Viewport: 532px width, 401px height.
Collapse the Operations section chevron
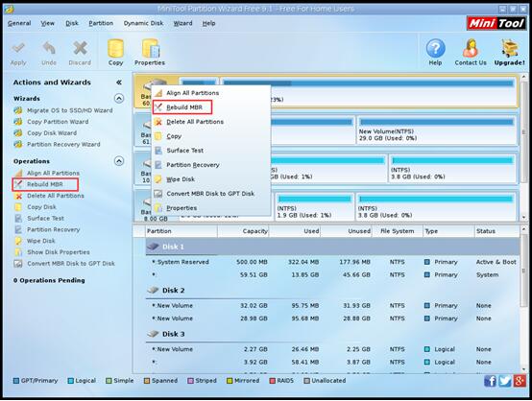[x=119, y=160]
